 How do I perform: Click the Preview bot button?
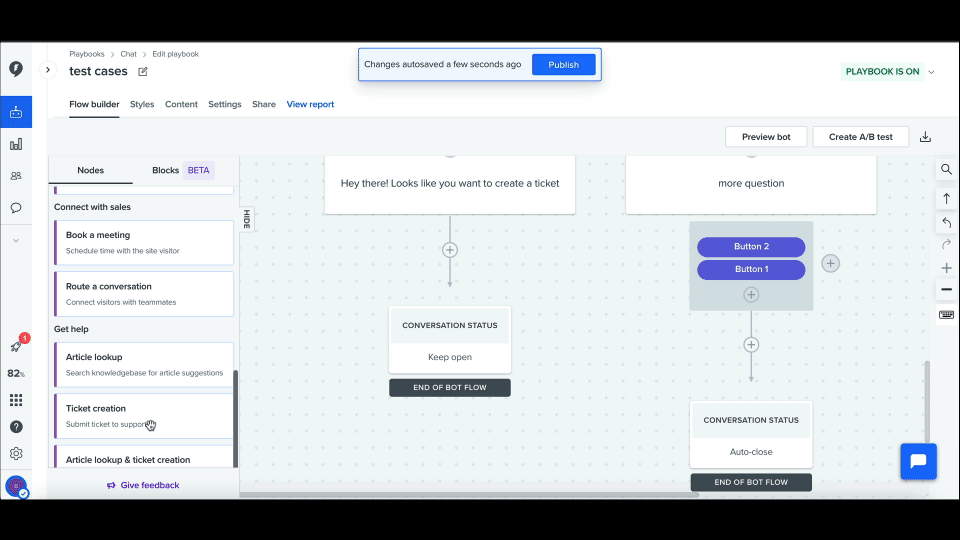(x=766, y=137)
